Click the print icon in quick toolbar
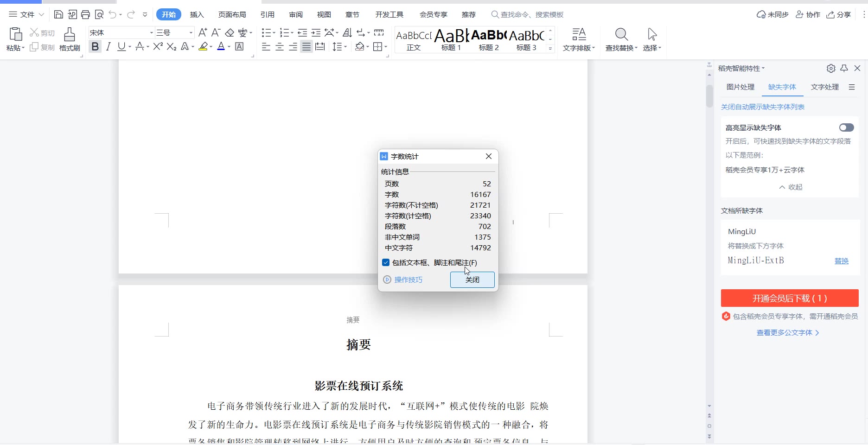Image resolution: width=868 pixels, height=445 pixels. pyautogui.click(x=85, y=14)
